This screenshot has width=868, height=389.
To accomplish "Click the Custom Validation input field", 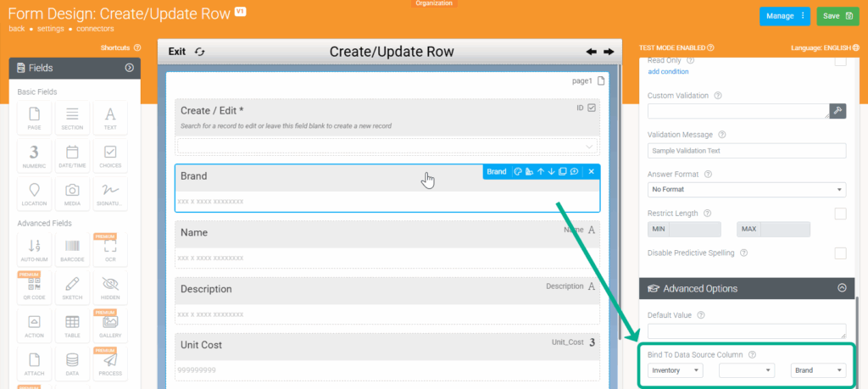I will point(738,111).
